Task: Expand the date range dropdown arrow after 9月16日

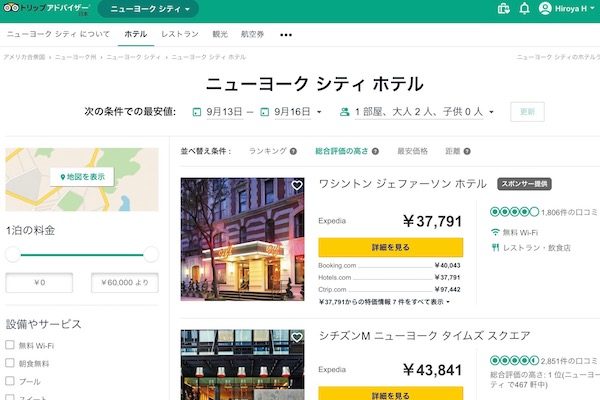Action: (319, 112)
